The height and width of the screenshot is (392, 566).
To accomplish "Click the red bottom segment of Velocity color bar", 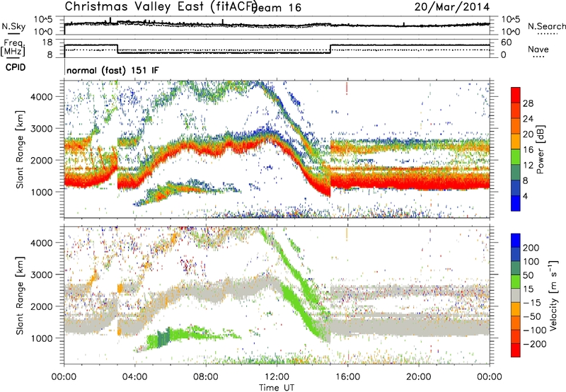I will pyautogui.click(x=516, y=350).
